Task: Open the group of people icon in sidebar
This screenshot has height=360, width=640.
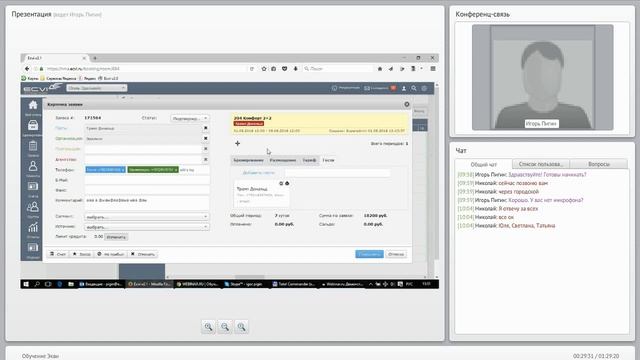Action: point(33,207)
